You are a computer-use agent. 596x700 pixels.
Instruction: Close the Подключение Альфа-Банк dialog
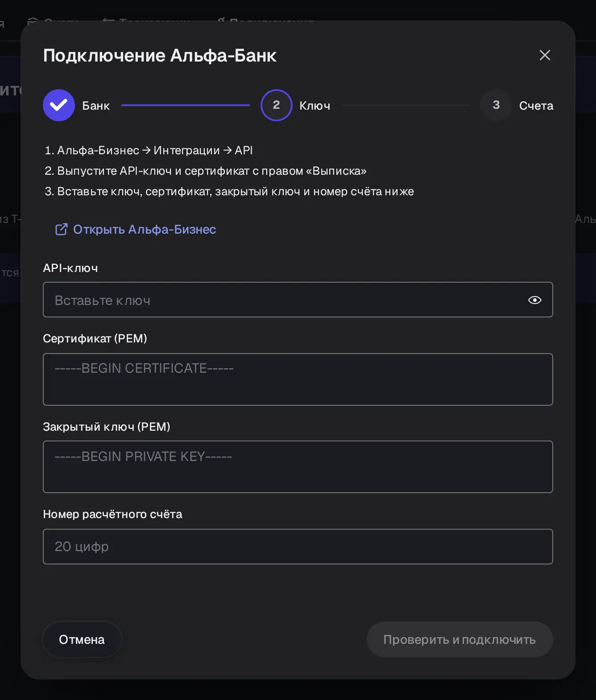(545, 55)
